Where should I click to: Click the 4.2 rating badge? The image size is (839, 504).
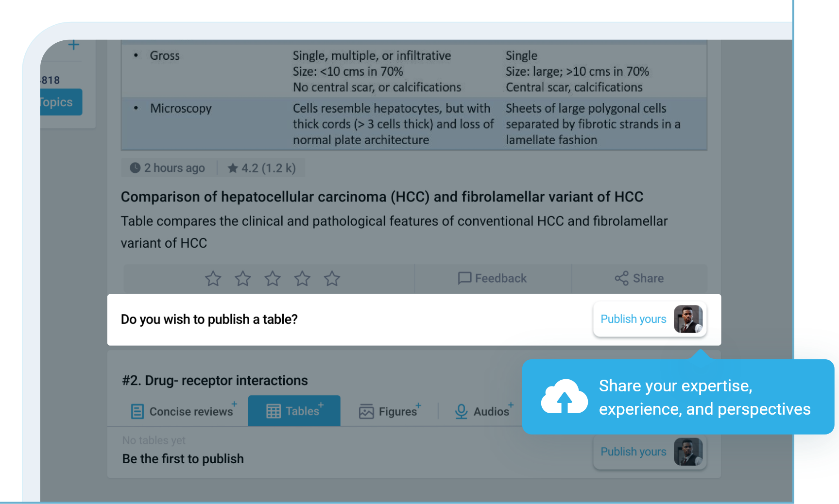click(x=261, y=168)
